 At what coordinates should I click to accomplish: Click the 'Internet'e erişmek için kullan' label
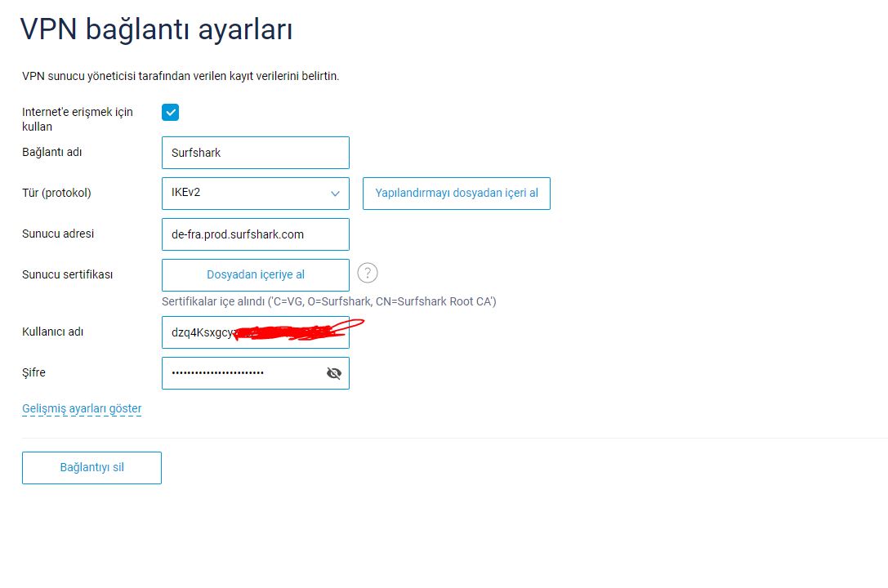(x=78, y=119)
